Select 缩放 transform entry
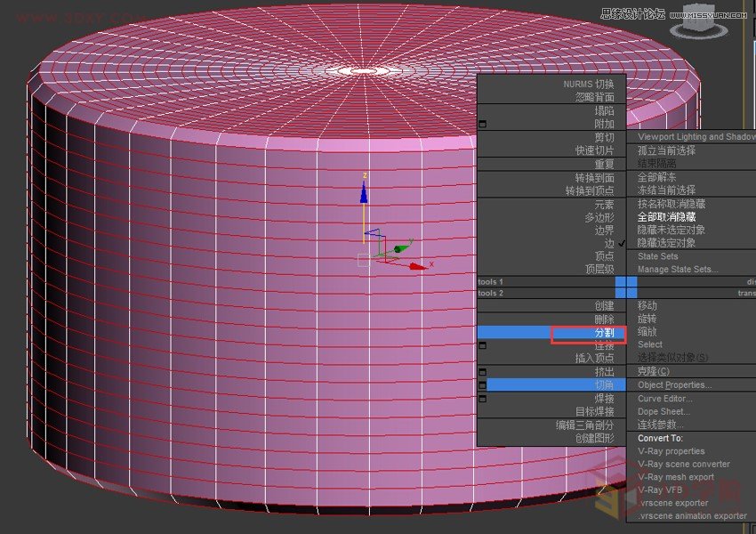The height and width of the screenshot is (534, 756). click(x=647, y=331)
